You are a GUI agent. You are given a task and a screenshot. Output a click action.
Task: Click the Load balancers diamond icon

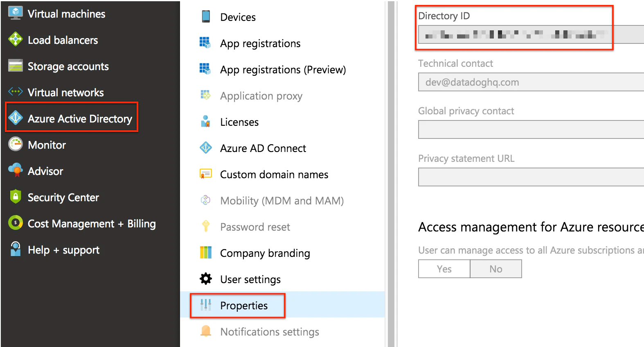[16, 39]
